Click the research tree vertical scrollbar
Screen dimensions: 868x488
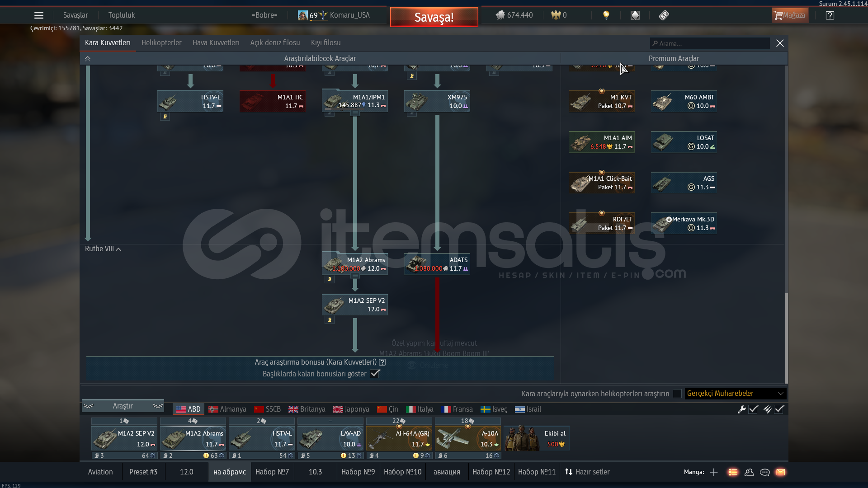(x=787, y=338)
